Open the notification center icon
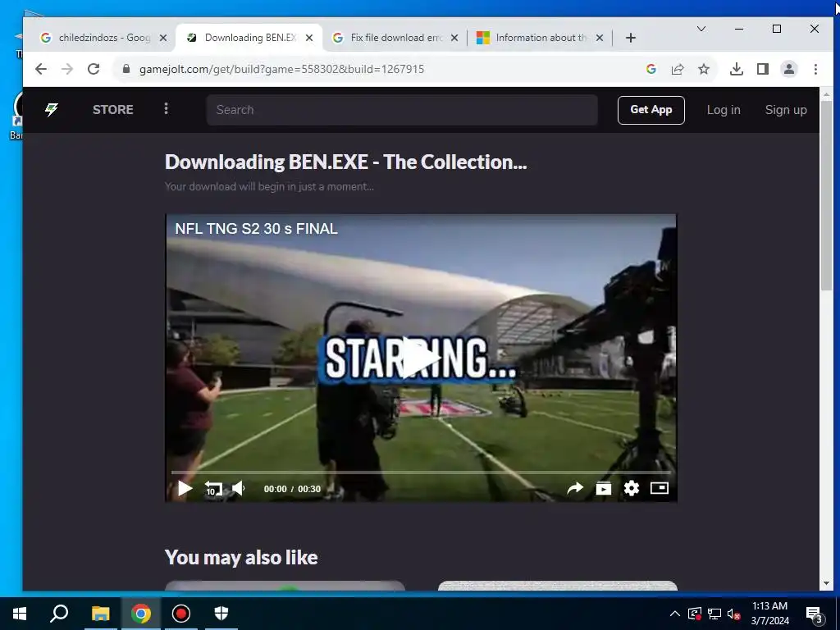The image size is (840, 630). point(815,614)
